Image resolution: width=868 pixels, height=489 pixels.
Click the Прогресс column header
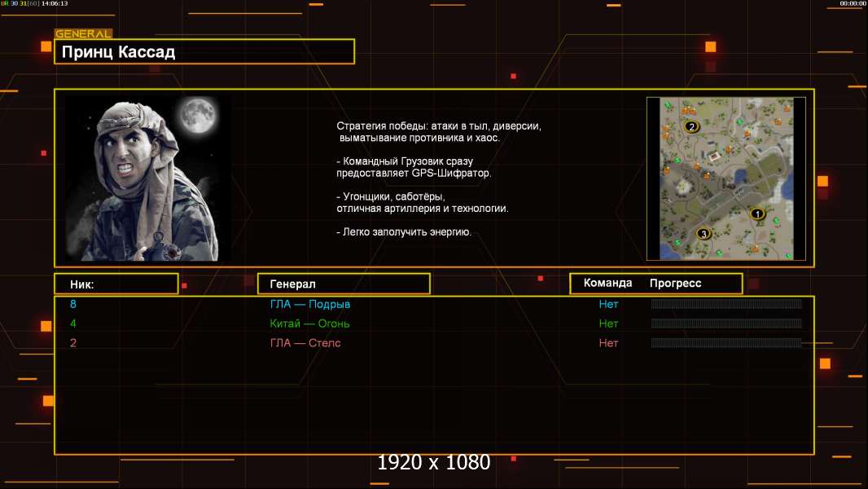pyautogui.click(x=675, y=284)
